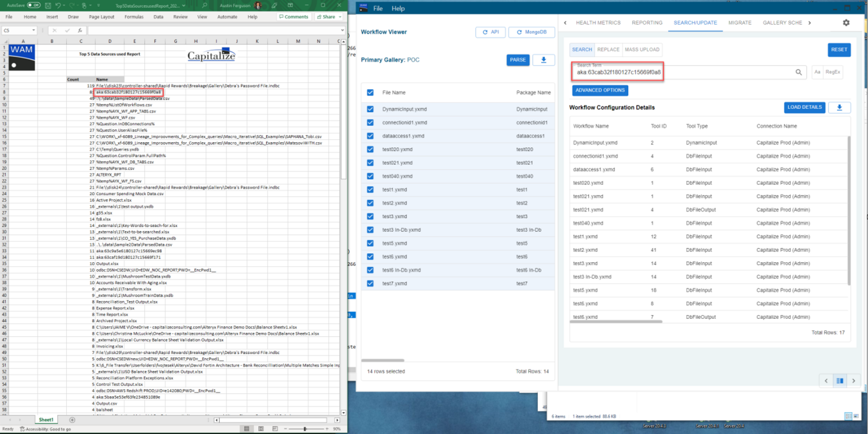868x434 pixels.
Task: Open the settings gear in WAM
Action: 846,23
